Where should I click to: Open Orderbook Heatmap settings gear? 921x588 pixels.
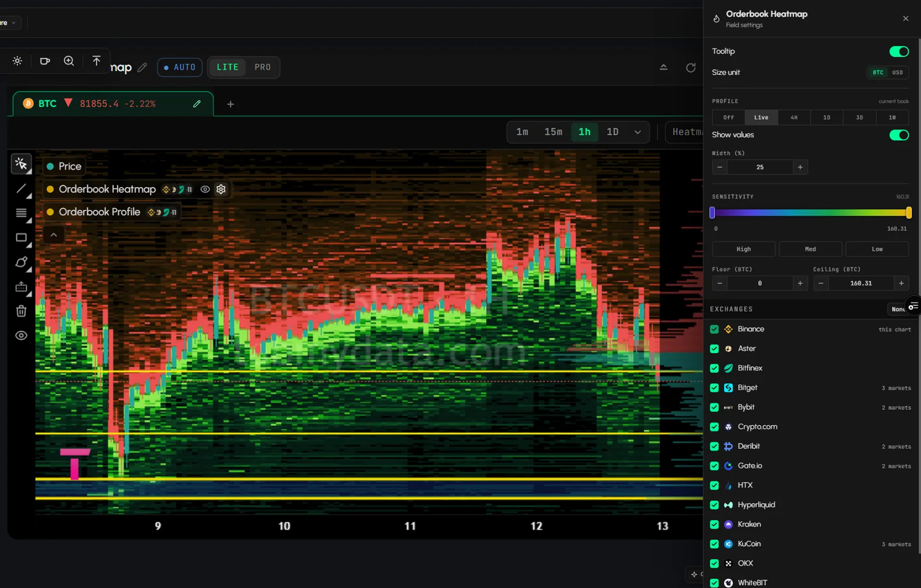(221, 189)
